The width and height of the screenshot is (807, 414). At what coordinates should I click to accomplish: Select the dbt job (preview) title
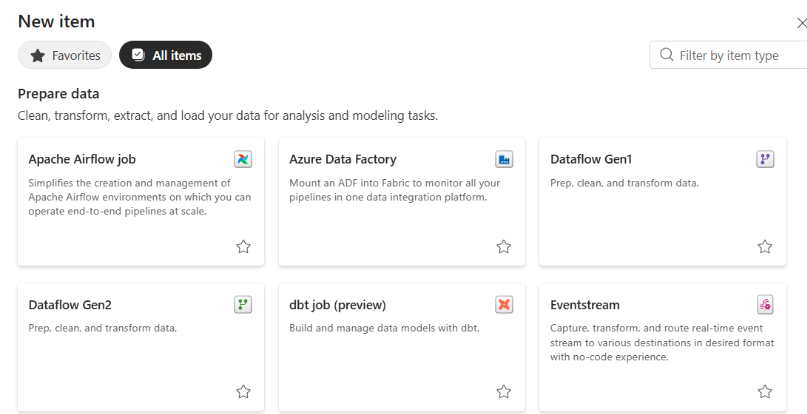pyautogui.click(x=337, y=304)
